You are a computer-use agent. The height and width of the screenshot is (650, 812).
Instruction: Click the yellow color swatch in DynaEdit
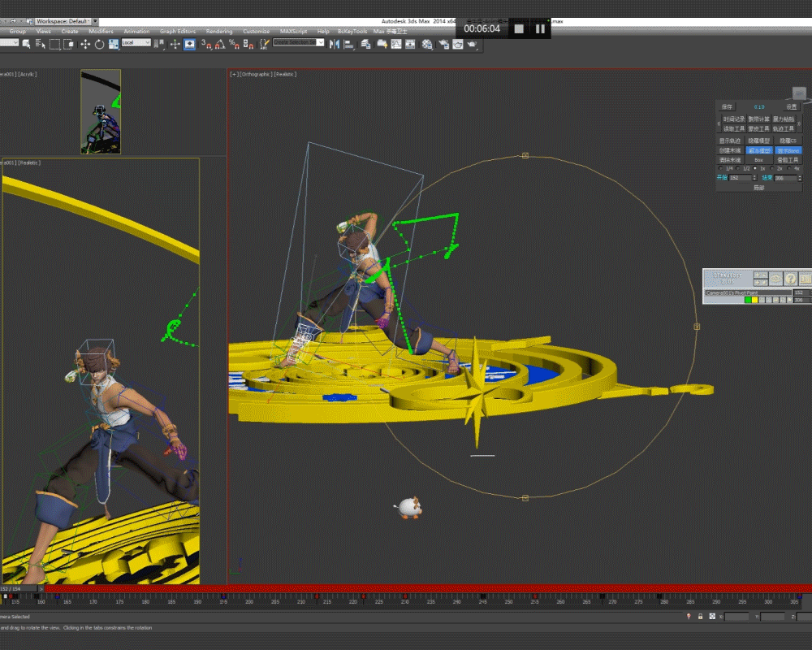[x=755, y=300]
